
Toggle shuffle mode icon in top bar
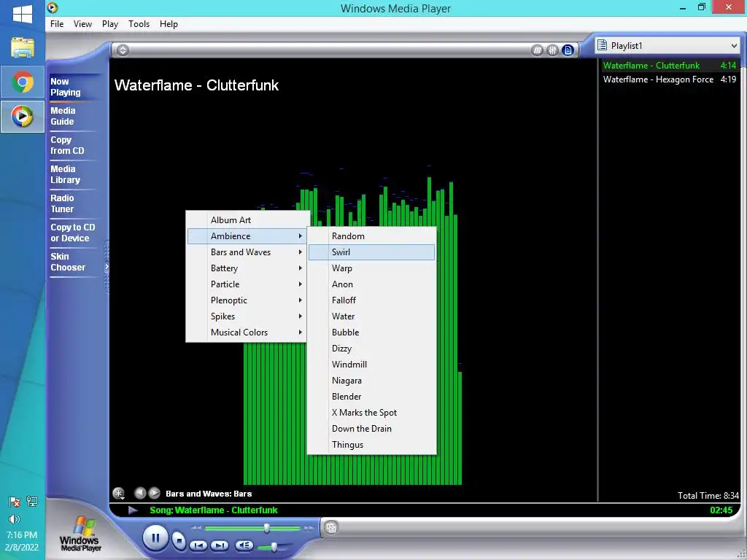click(x=538, y=50)
